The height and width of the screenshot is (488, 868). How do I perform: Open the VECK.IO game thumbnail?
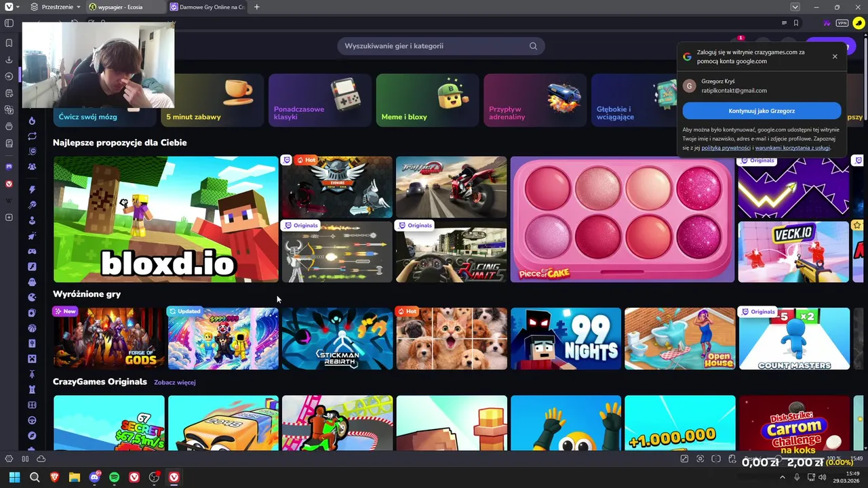pos(793,251)
